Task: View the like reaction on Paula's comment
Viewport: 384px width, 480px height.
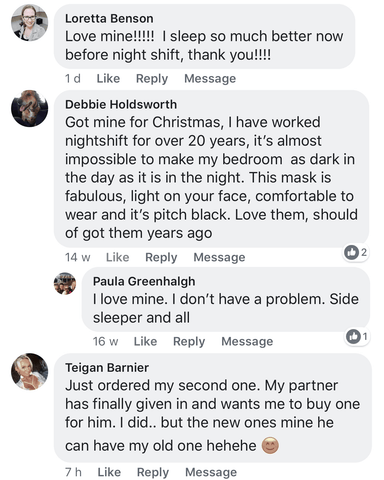Action: click(357, 336)
